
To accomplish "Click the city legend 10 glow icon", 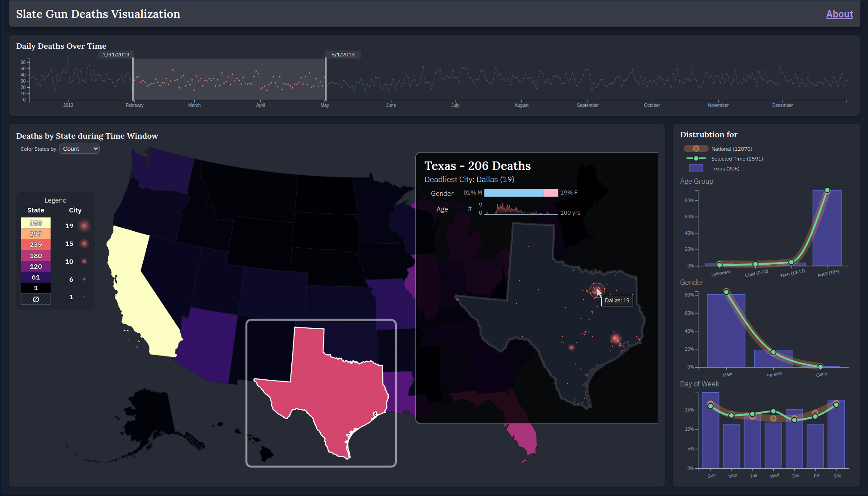I will click(84, 261).
